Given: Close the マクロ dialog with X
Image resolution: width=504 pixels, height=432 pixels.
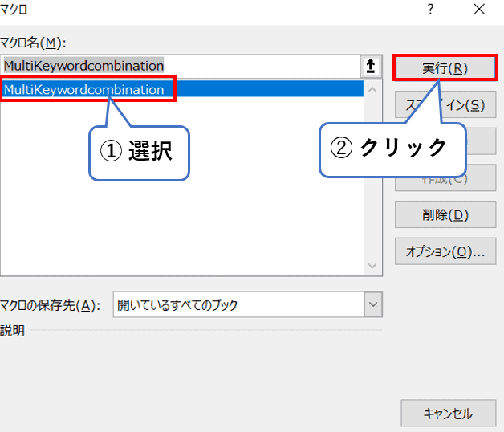Looking at the screenshot, I should pos(479,11).
